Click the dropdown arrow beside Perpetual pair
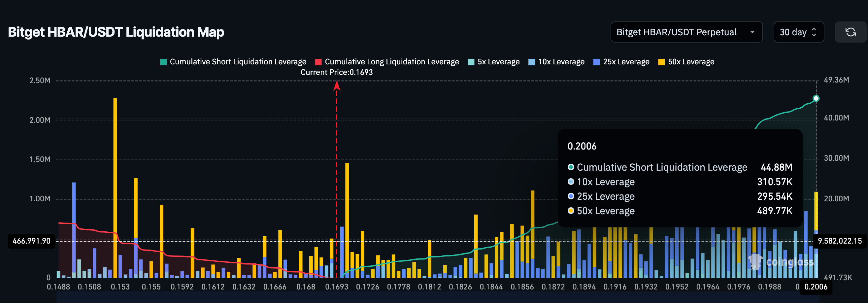Viewport: 868px width, 303px height. [752, 32]
